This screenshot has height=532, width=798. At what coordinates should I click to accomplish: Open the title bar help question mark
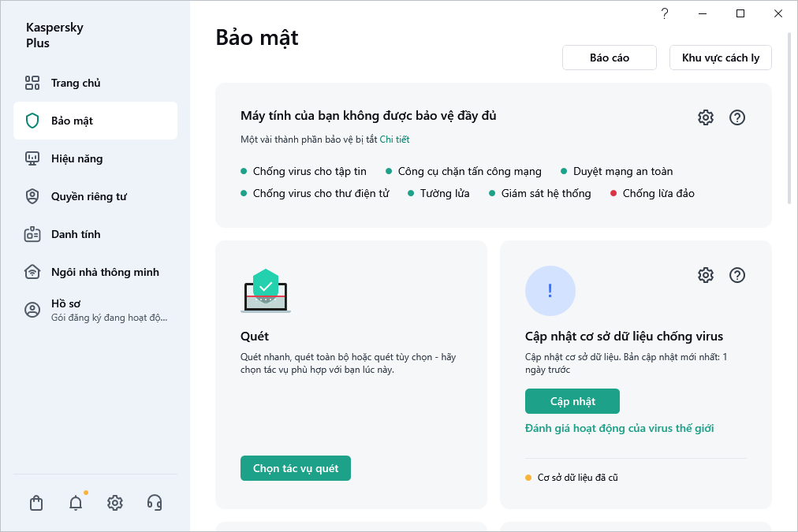pos(663,13)
